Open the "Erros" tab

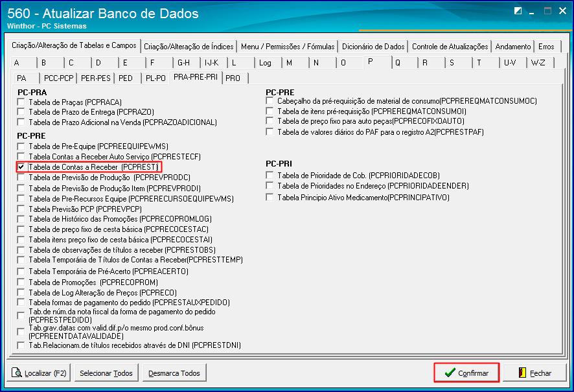click(546, 46)
